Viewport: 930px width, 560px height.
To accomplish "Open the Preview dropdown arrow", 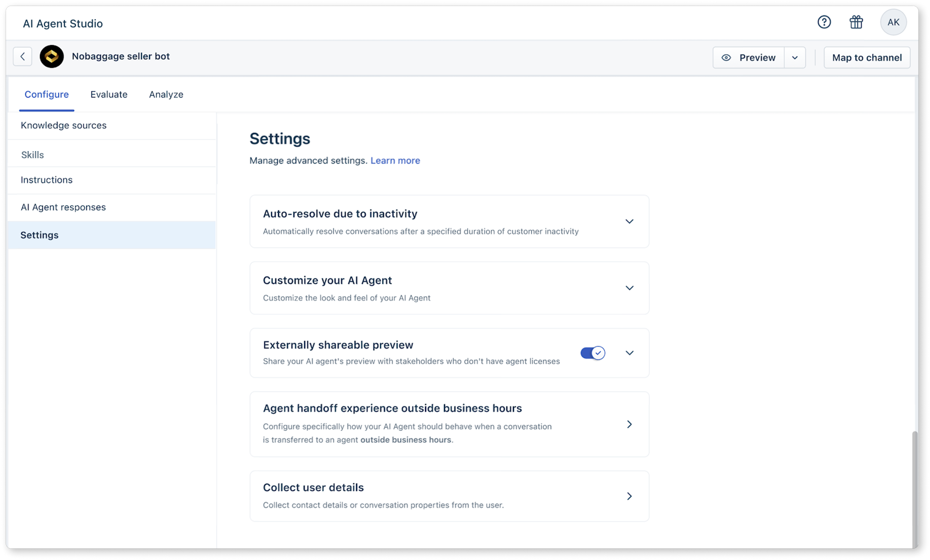I will pyautogui.click(x=795, y=58).
